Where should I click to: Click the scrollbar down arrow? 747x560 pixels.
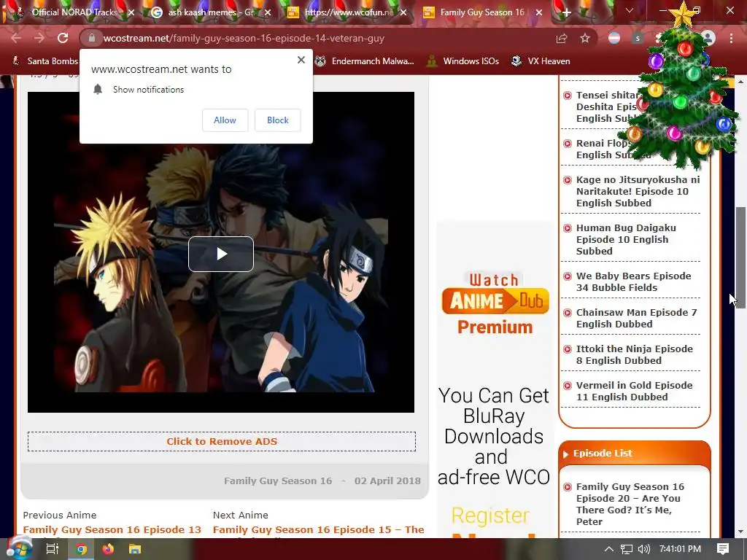(x=741, y=532)
